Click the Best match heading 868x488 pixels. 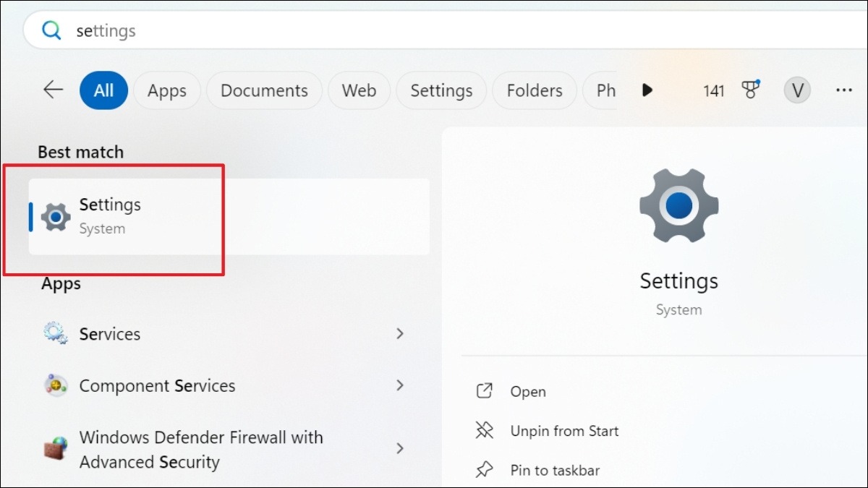click(80, 152)
